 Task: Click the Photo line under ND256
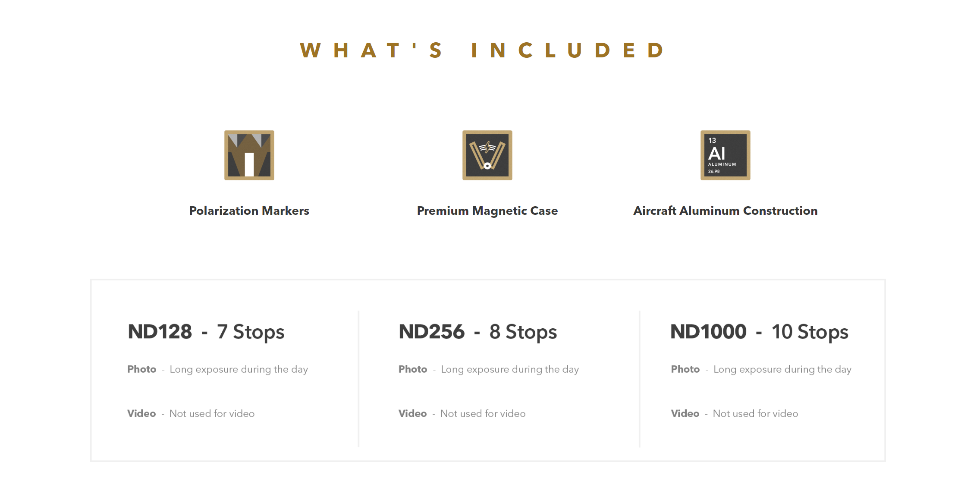tap(489, 369)
